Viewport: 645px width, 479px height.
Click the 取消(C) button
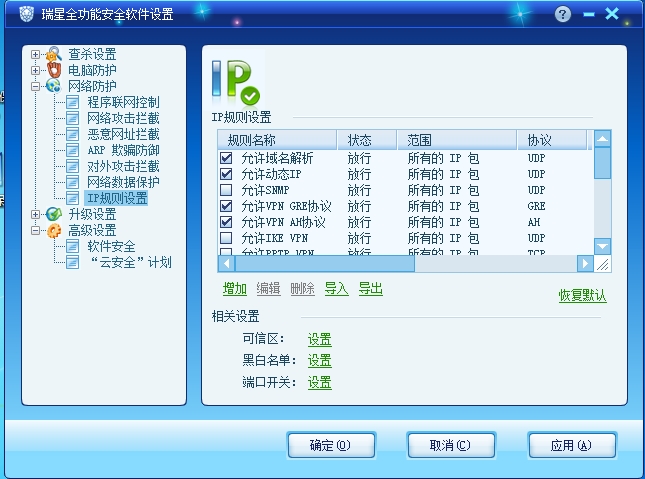451,445
